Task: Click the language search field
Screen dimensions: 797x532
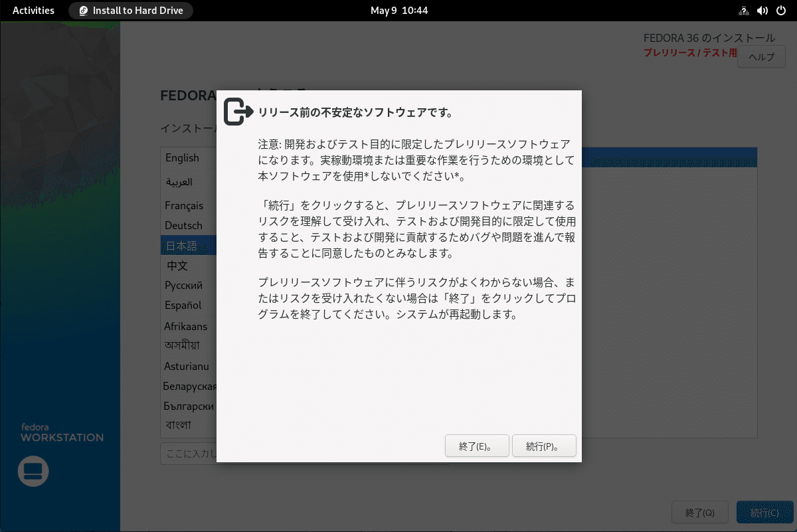Action: (x=189, y=454)
